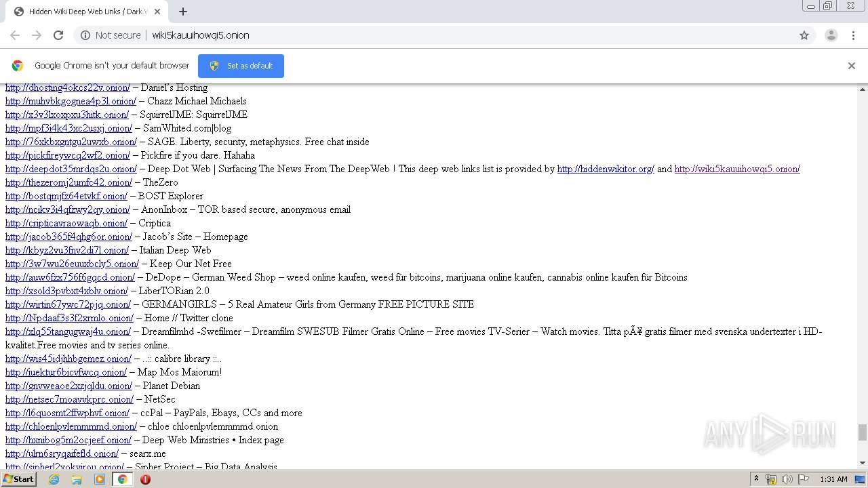
Task: Open the xsold3pvbxt4xblv.onion link
Action: pos(66,291)
